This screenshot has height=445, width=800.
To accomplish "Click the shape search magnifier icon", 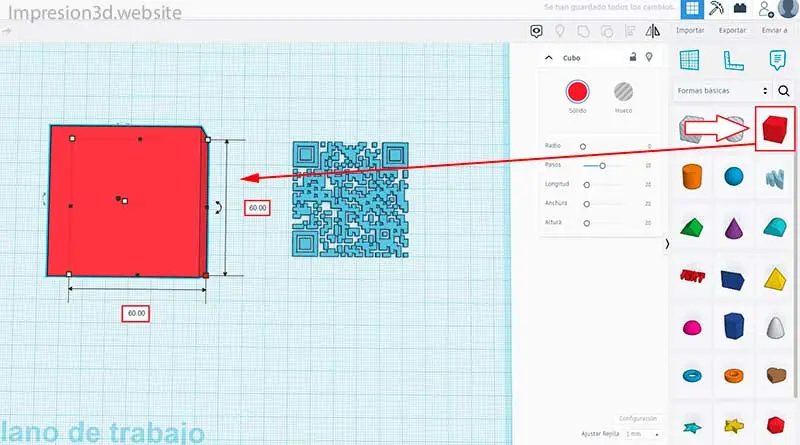I will 784,91.
